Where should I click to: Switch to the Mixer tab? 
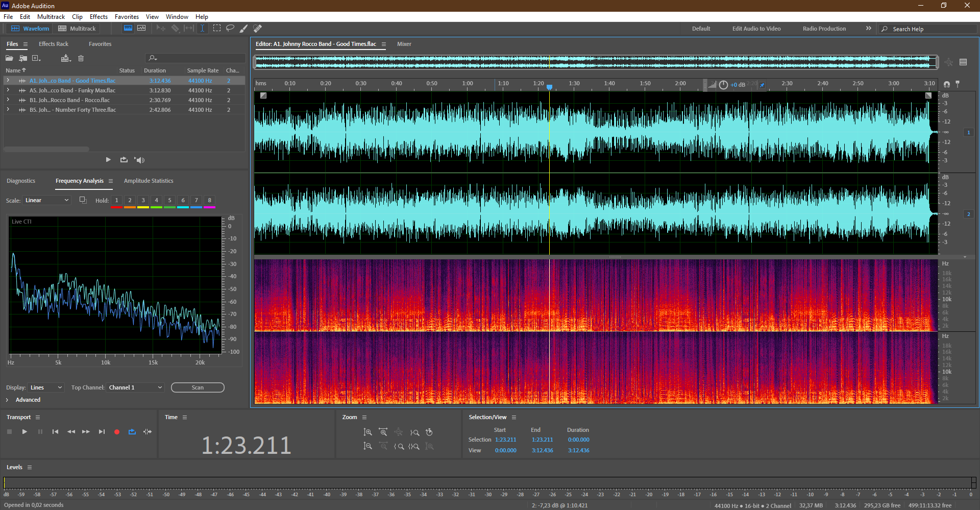(404, 44)
